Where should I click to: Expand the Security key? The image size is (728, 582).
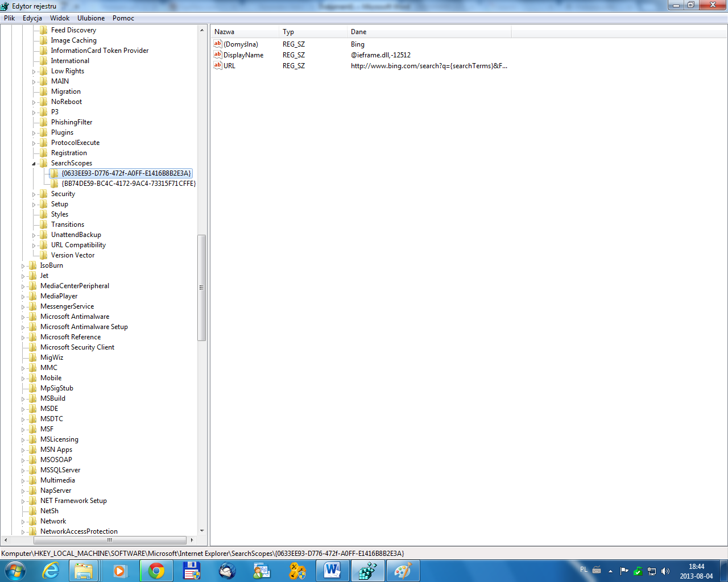click(x=34, y=194)
